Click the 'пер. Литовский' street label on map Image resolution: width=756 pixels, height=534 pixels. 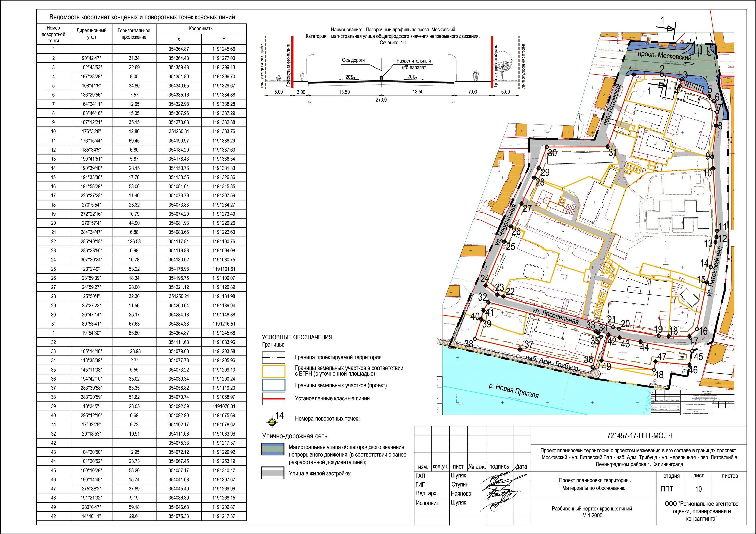pyautogui.click(x=612, y=104)
